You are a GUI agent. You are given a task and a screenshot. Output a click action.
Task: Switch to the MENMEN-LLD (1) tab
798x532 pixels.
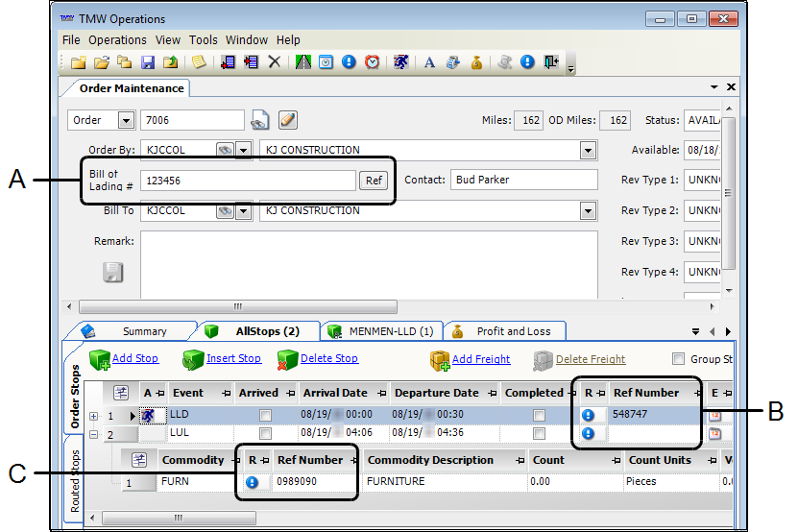coord(383,331)
